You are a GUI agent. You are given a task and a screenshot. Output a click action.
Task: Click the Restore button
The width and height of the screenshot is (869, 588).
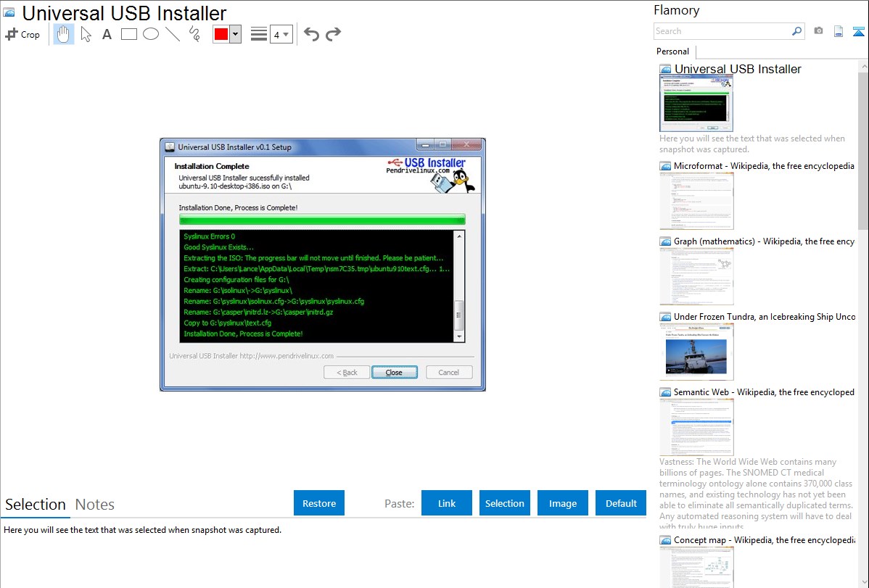(318, 503)
